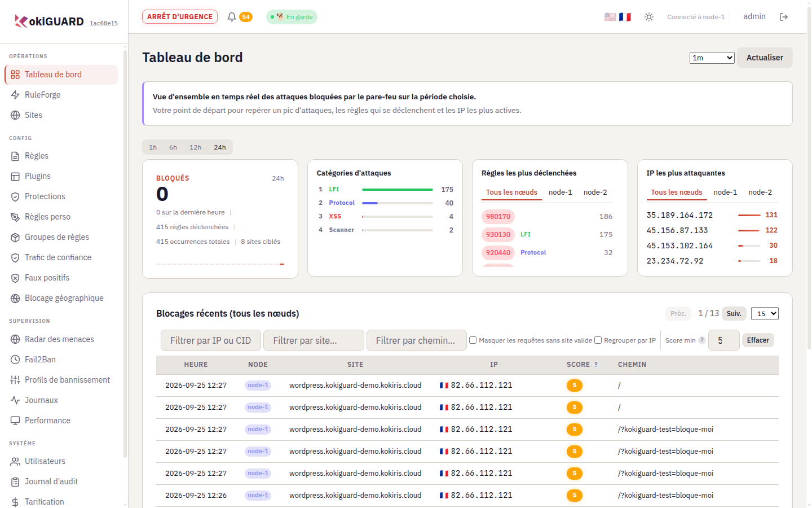Select node-1 tab in IP les plus attaquantes
This screenshot has width=812, height=508.
point(725,192)
